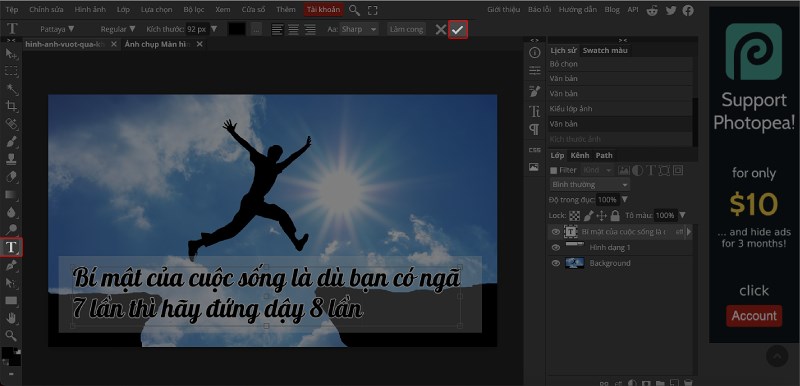
Task: Toggle lock transparent pixels checkerboard
Action: pyautogui.click(x=574, y=216)
